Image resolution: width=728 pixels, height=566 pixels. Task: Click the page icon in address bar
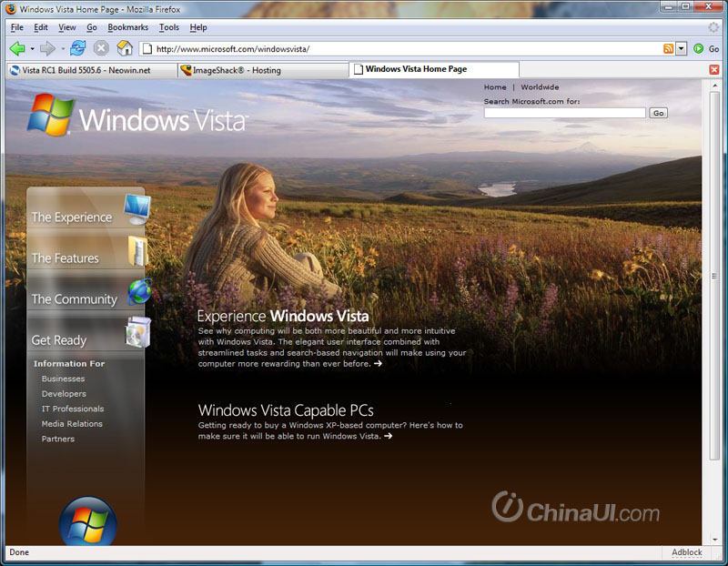147,49
